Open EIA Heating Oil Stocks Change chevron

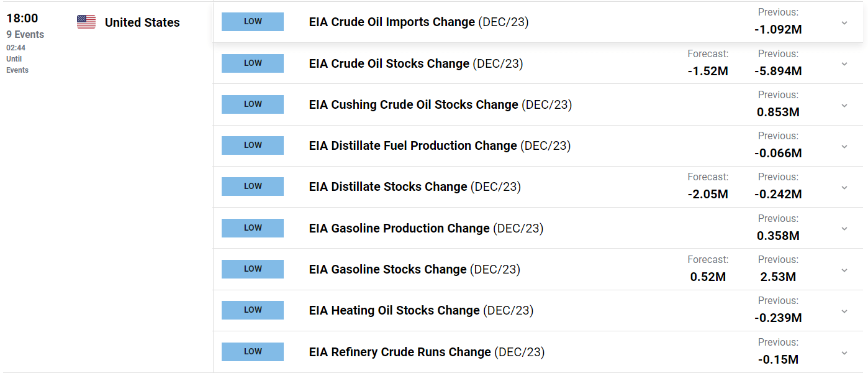click(x=844, y=311)
